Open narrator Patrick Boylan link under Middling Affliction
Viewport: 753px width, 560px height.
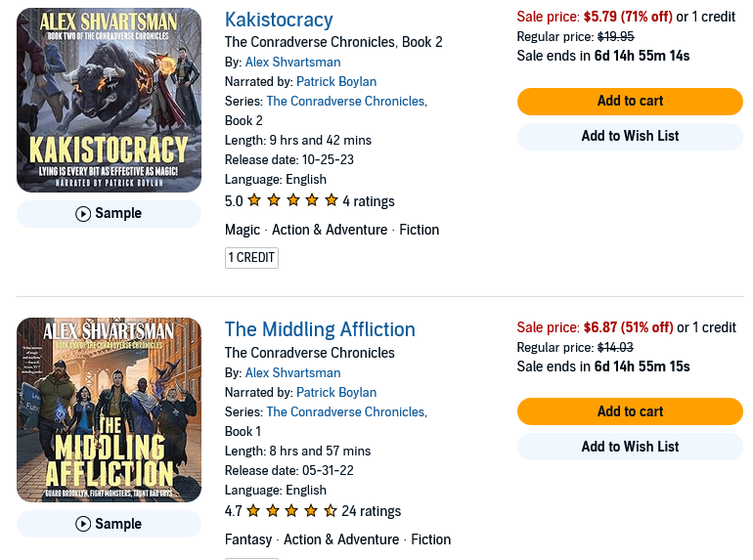(x=336, y=393)
